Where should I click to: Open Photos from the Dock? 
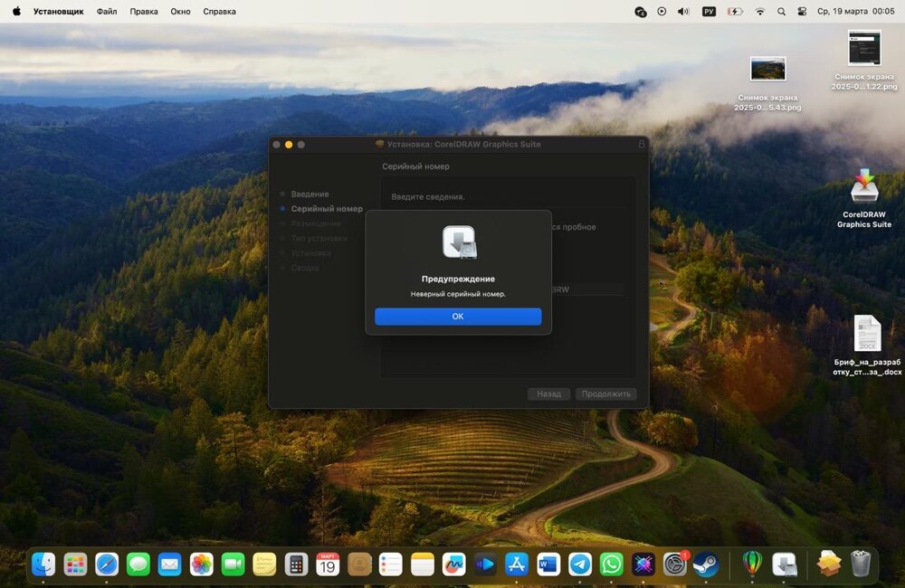(202, 564)
